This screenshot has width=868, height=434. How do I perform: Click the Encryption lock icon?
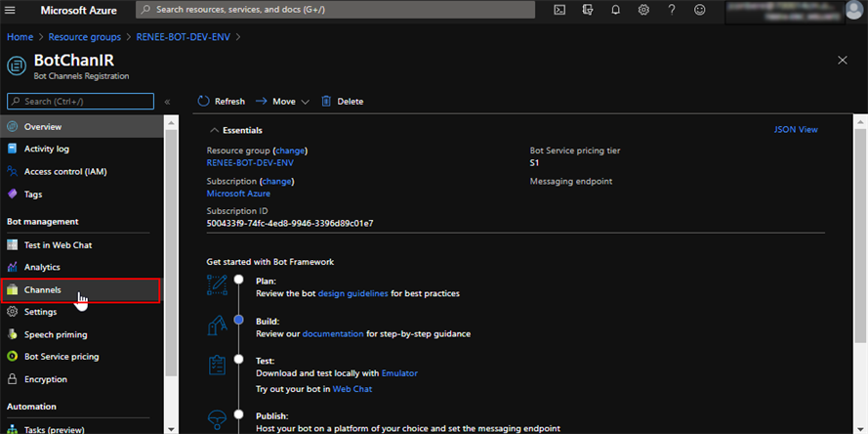pos(12,379)
